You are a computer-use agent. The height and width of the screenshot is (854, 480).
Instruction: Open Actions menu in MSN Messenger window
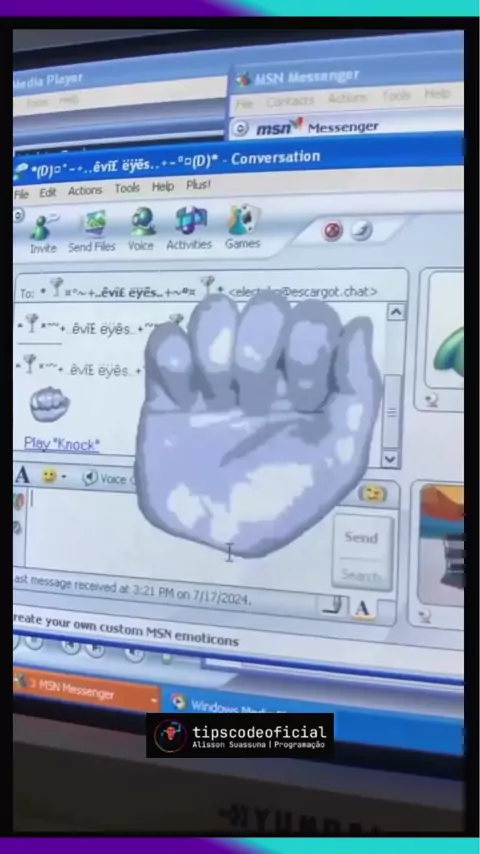coord(348,98)
